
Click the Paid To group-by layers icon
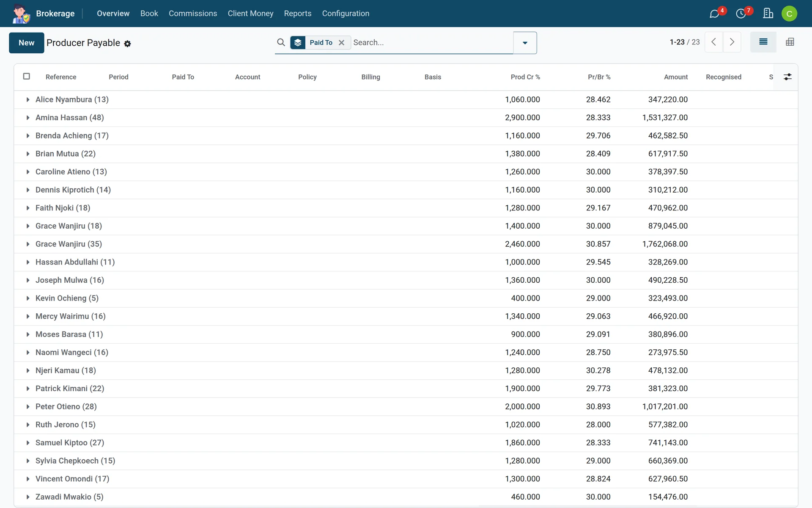298,42
